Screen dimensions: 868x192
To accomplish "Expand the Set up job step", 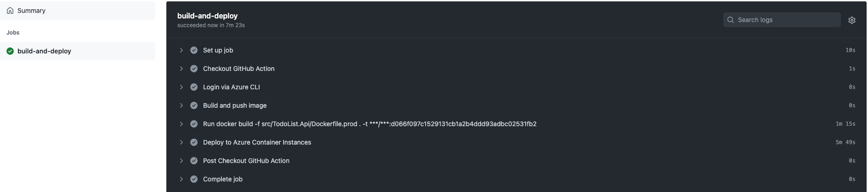I will click(181, 50).
